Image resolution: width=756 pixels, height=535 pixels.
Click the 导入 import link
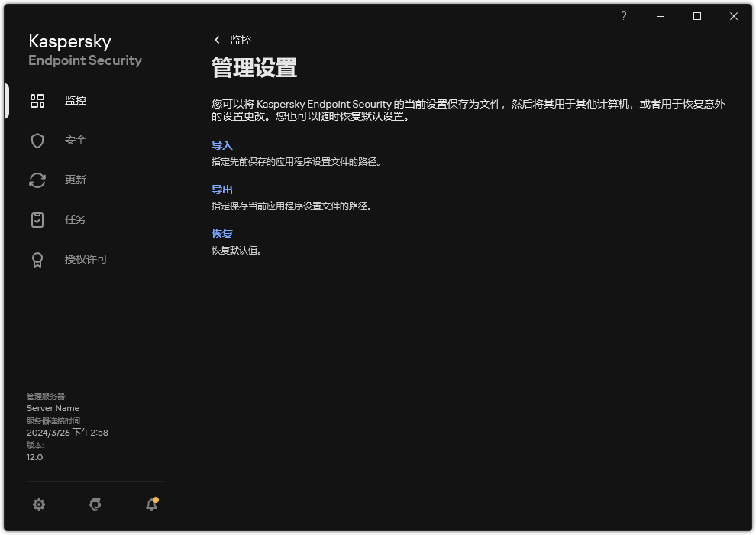coord(221,144)
